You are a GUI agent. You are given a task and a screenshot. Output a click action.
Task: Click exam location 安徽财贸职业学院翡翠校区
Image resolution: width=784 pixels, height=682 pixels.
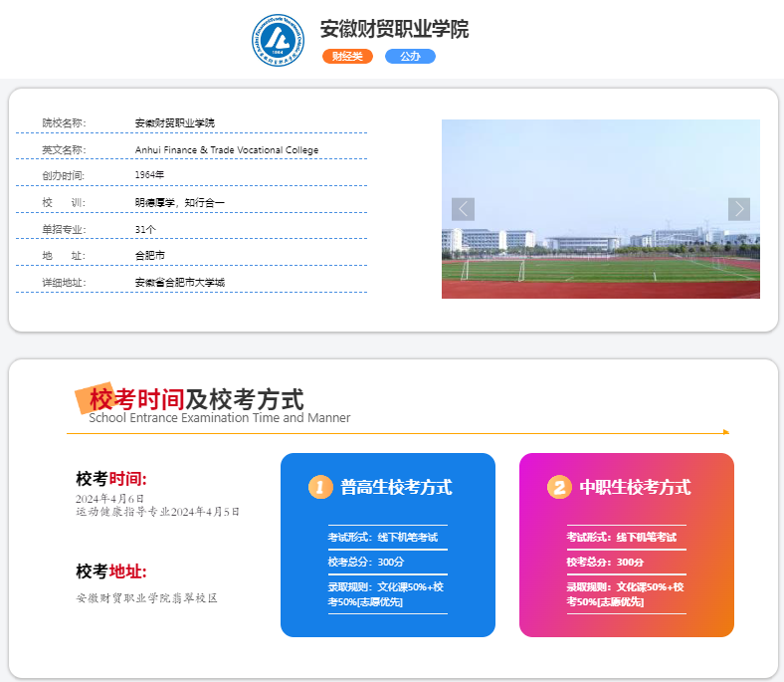pos(146,598)
